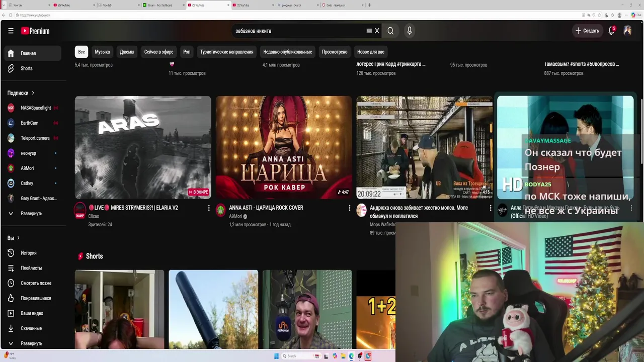The height and width of the screenshot is (362, 644).
Task: Expand subscriptions list with Развернуть
Action: [33, 213]
